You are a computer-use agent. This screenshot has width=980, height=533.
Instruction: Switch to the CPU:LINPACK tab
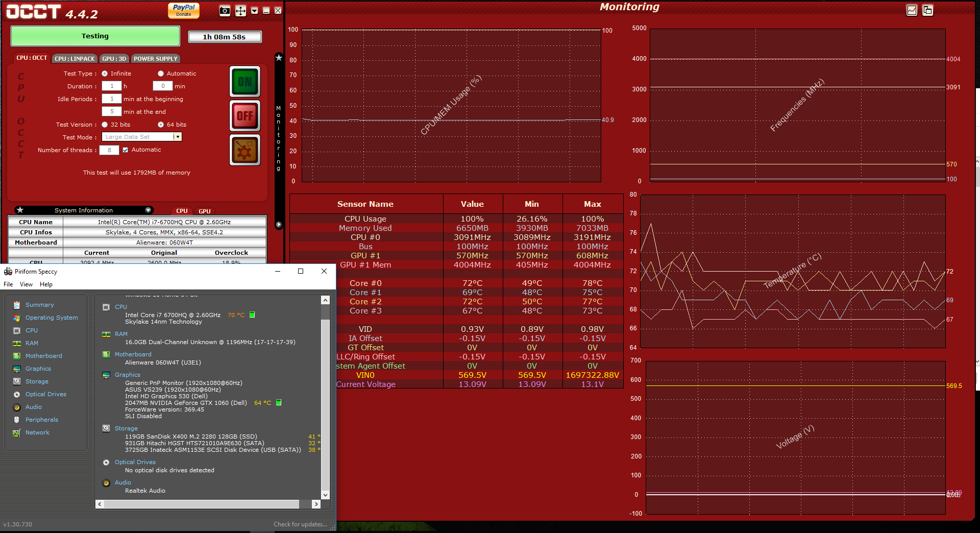coord(75,59)
